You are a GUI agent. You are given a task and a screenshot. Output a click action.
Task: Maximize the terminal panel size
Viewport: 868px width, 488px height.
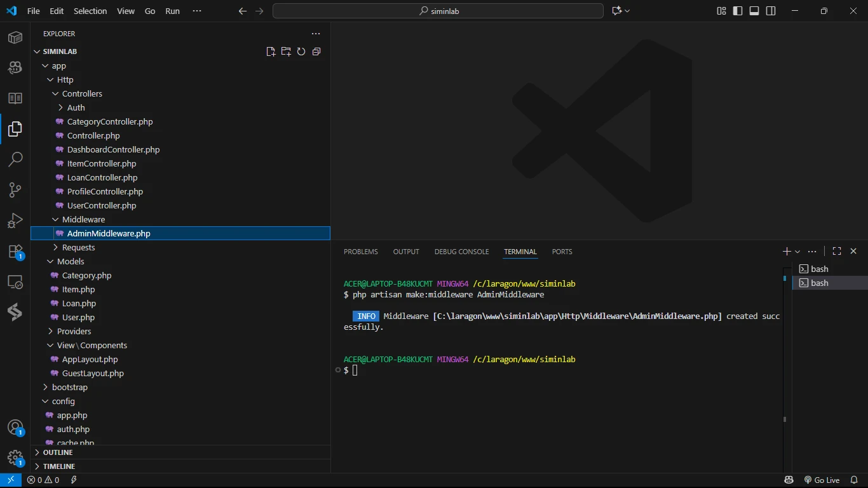(837, 252)
